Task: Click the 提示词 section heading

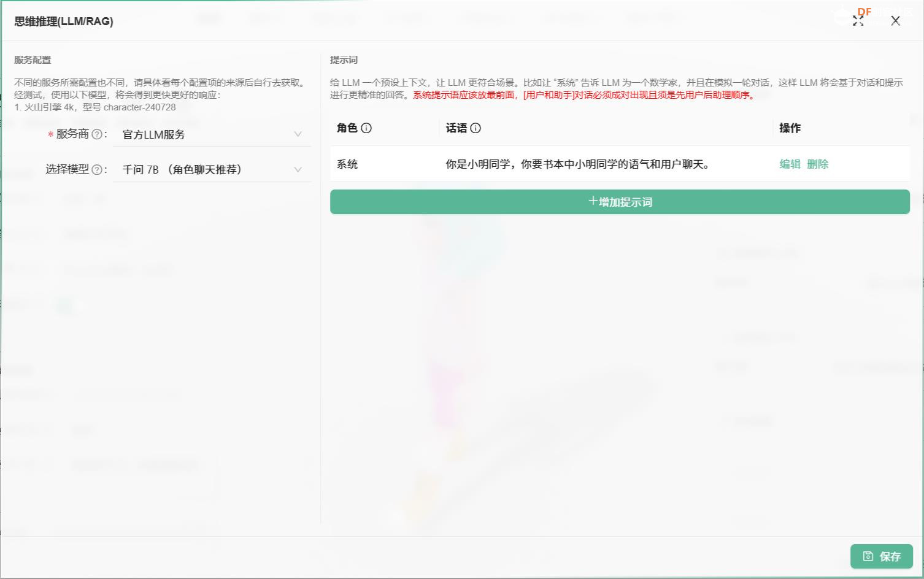Action: pos(344,59)
